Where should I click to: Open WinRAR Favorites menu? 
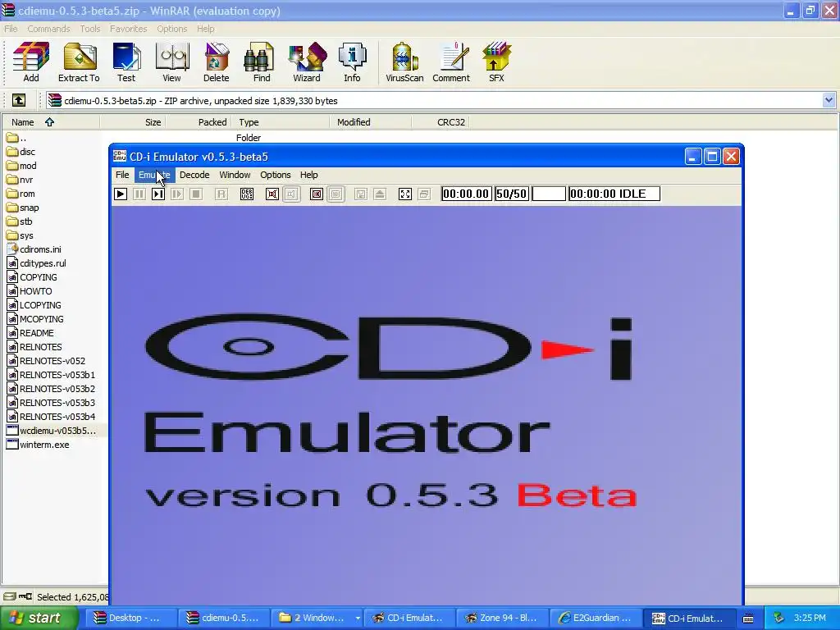(129, 29)
